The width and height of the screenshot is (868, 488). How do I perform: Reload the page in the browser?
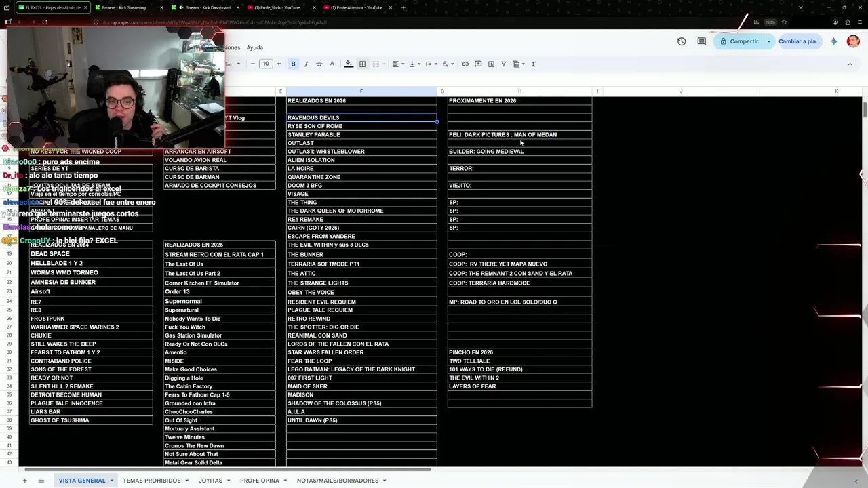pyautogui.click(x=45, y=22)
